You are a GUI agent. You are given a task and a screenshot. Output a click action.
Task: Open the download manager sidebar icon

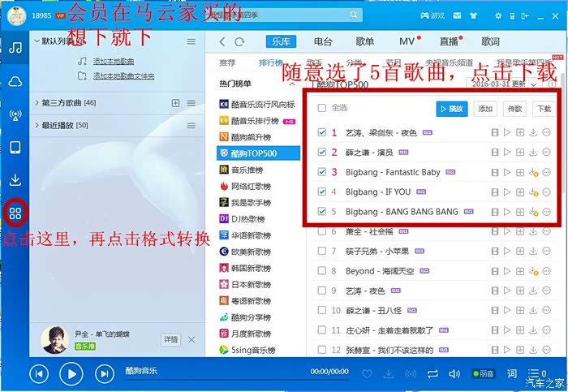coord(15,180)
